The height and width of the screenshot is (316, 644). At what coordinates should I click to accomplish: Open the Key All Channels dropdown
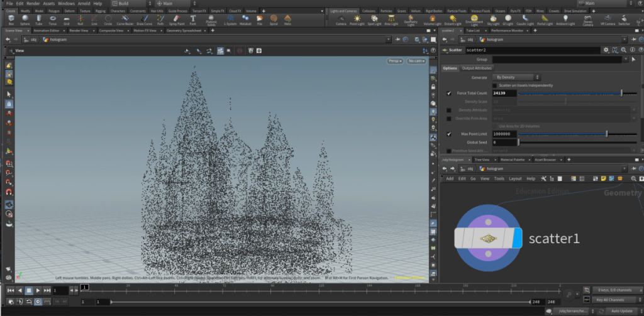(x=618, y=300)
